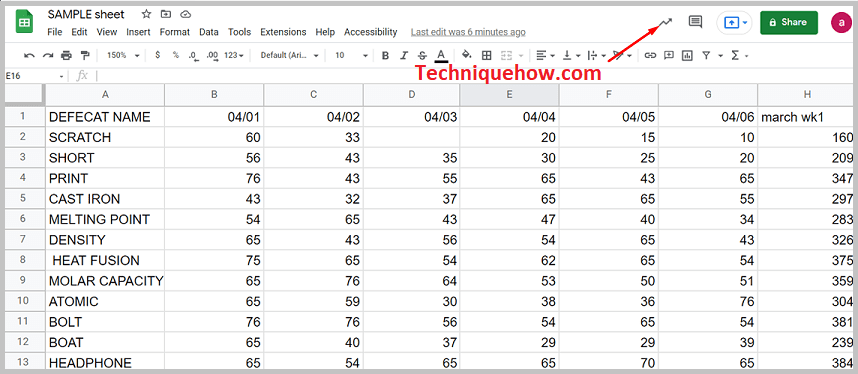
Task: Toggle Strikethrough formatting
Action: click(422, 55)
